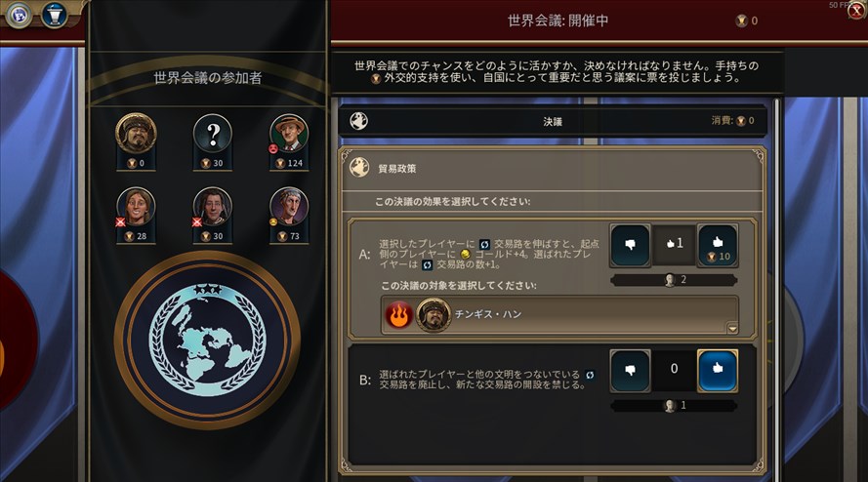Select the 決議 resolutions header tab

(x=553, y=121)
